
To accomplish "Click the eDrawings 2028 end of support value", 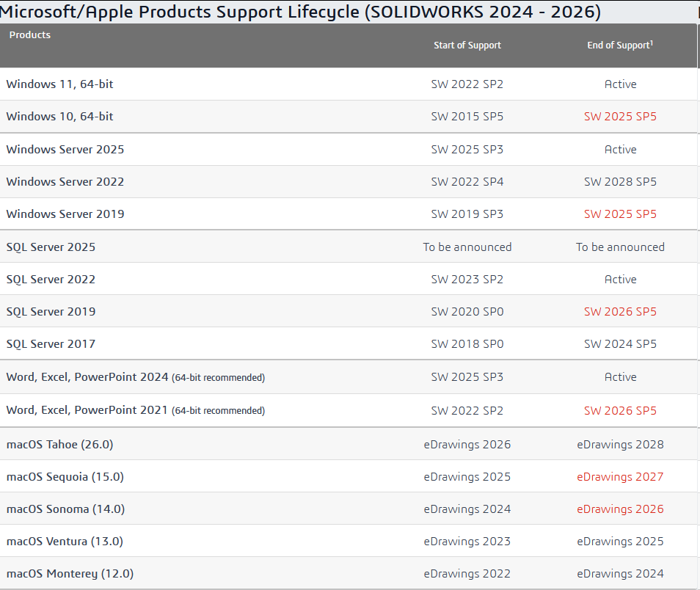I will (x=620, y=445).
